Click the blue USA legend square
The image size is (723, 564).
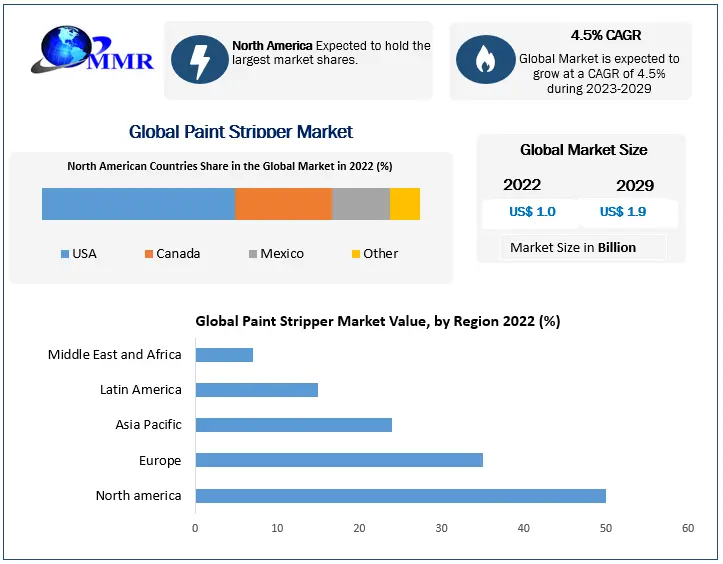pos(65,254)
